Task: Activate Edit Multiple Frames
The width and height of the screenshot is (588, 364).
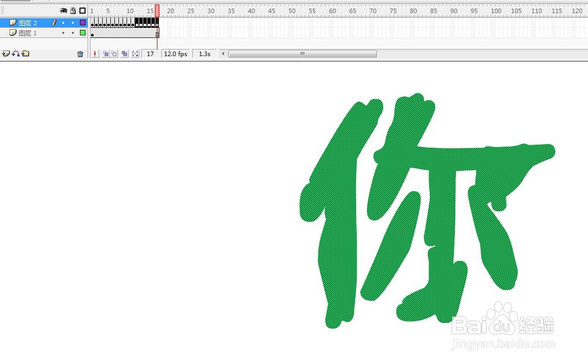Action: (124, 54)
